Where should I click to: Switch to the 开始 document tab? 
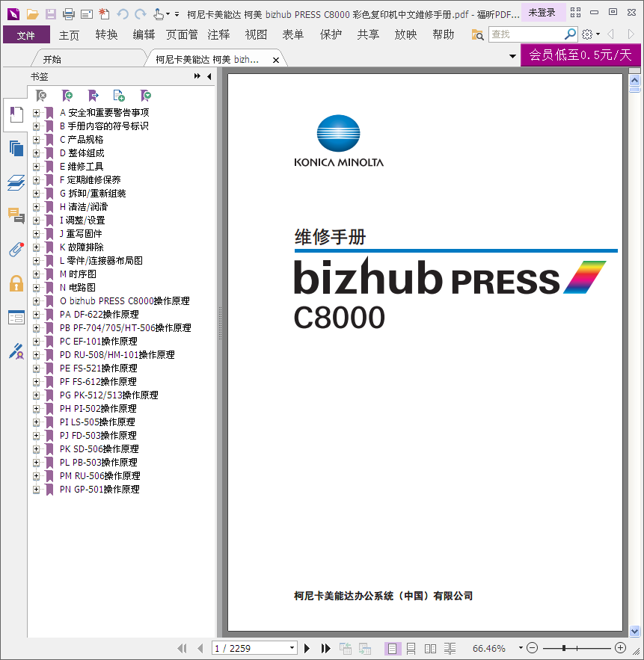tap(52, 59)
